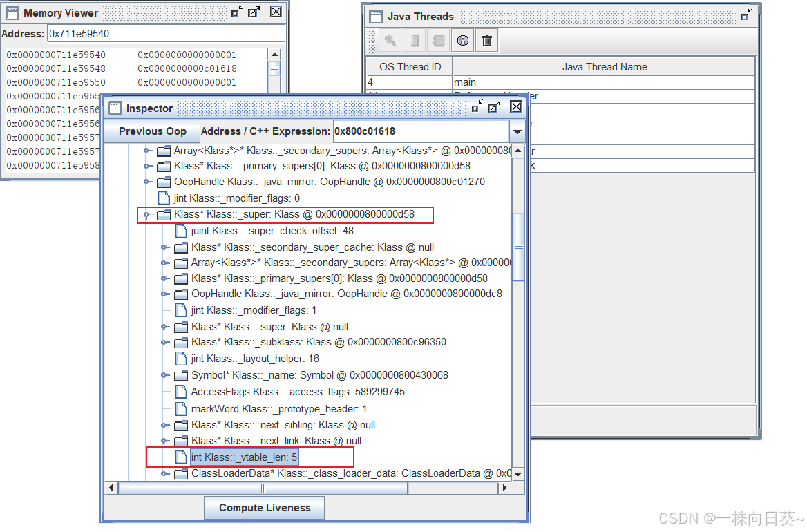Select the 'AccessFlags Klass::_access_flags: 589299745' row
The height and width of the screenshot is (532, 807).
point(298,392)
